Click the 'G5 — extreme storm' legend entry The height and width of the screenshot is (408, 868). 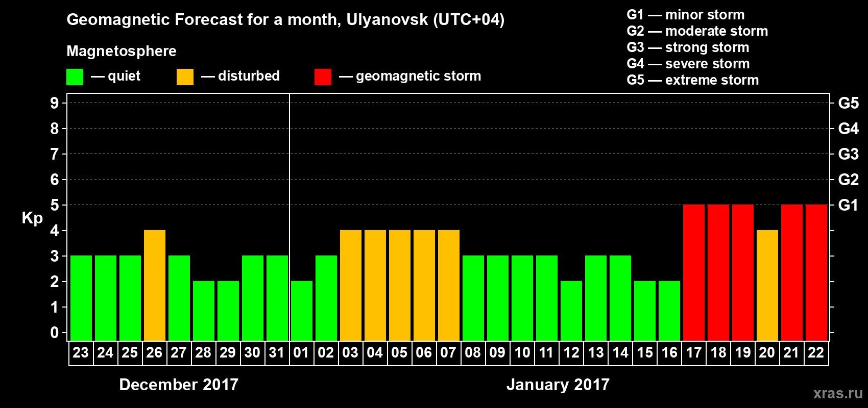tap(693, 80)
